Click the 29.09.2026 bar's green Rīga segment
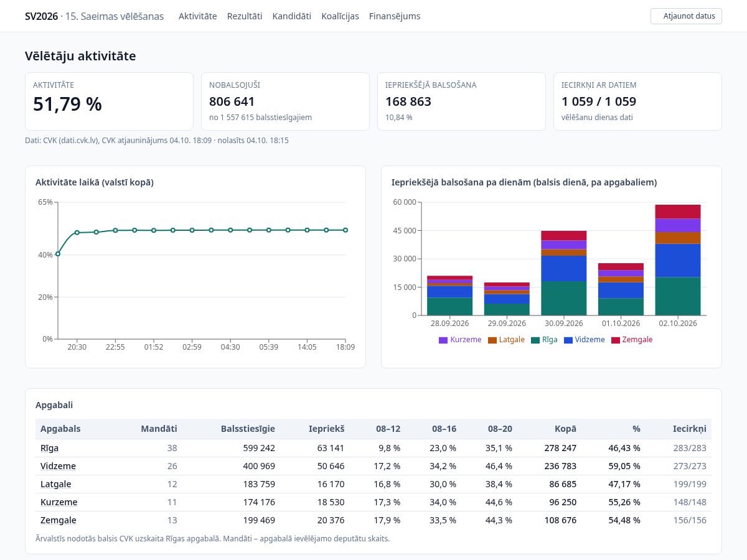The image size is (747, 560). [x=507, y=309]
